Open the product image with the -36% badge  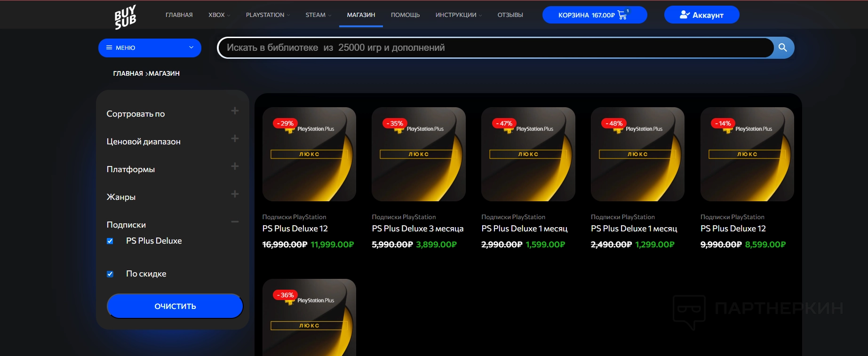click(309, 317)
